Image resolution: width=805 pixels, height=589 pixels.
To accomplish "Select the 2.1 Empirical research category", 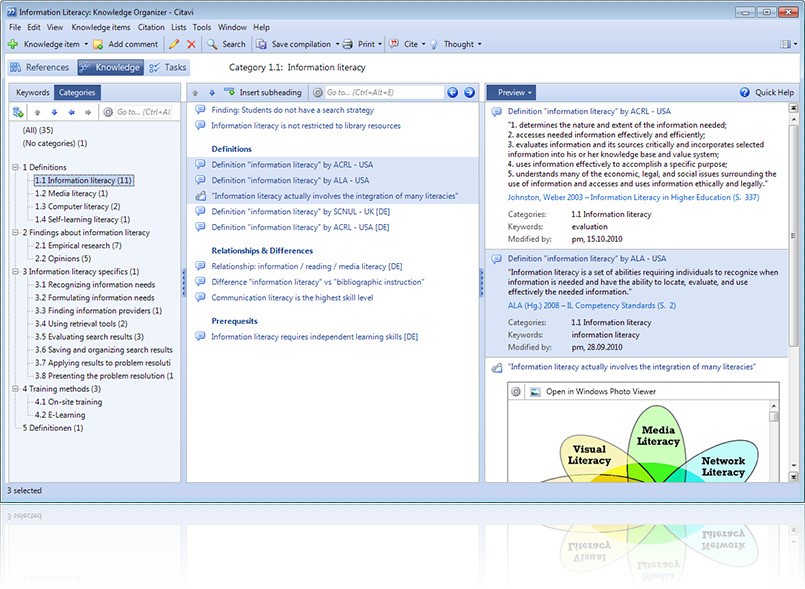I will click(x=78, y=245).
